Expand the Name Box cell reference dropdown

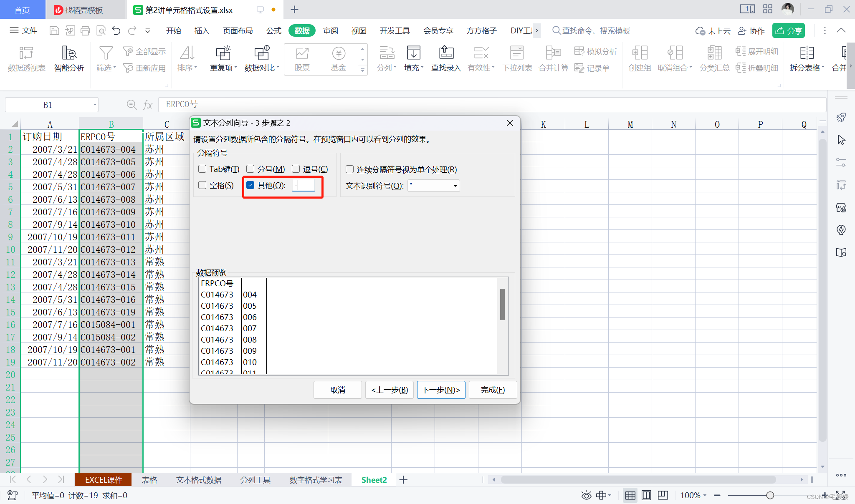[x=95, y=105]
